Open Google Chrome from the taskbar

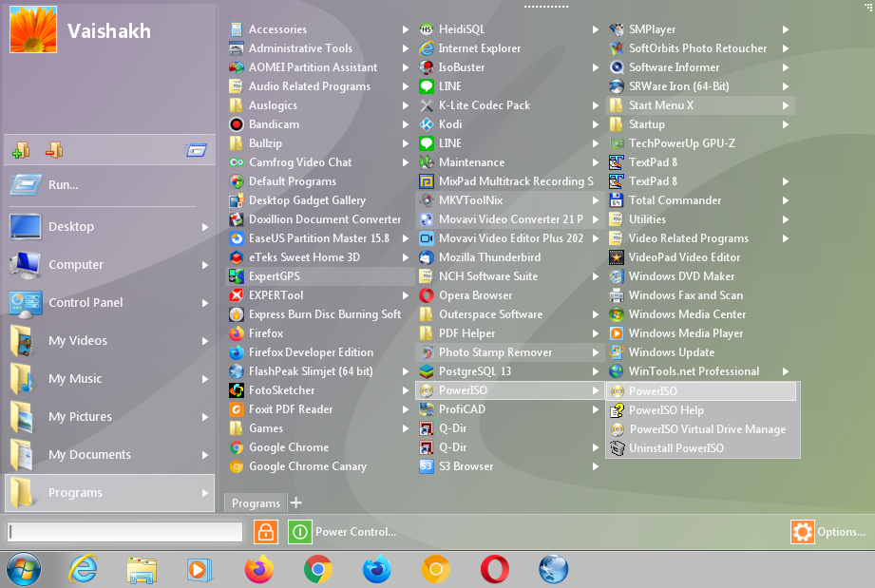(x=317, y=571)
